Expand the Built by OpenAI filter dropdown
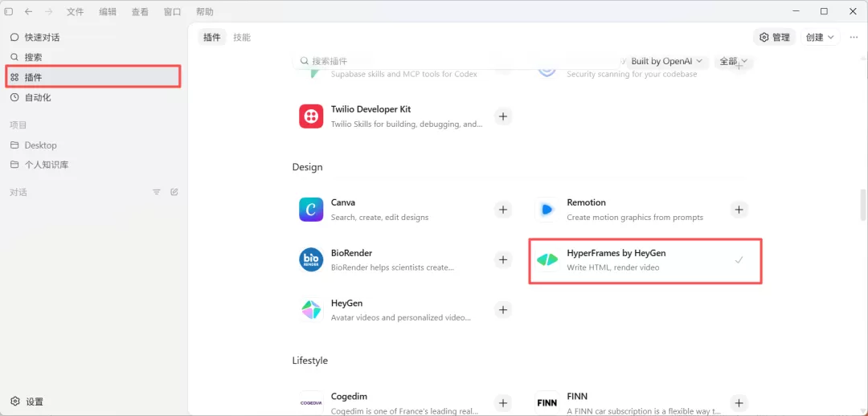The image size is (868, 416). 667,61
